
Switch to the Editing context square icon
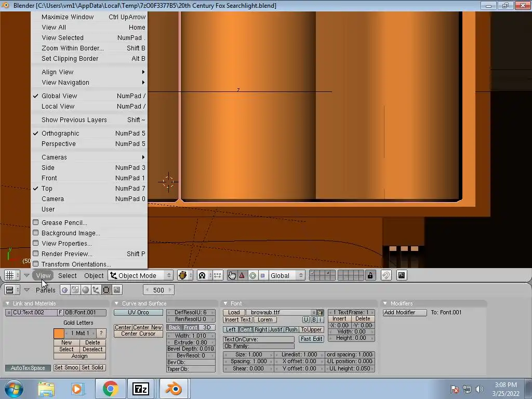click(106, 290)
